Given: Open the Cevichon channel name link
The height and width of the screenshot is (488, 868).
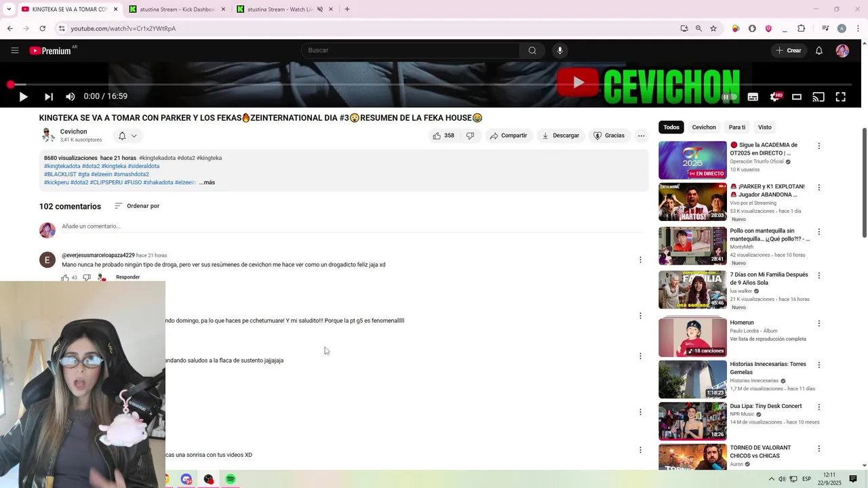Looking at the screenshot, I should (x=73, y=131).
